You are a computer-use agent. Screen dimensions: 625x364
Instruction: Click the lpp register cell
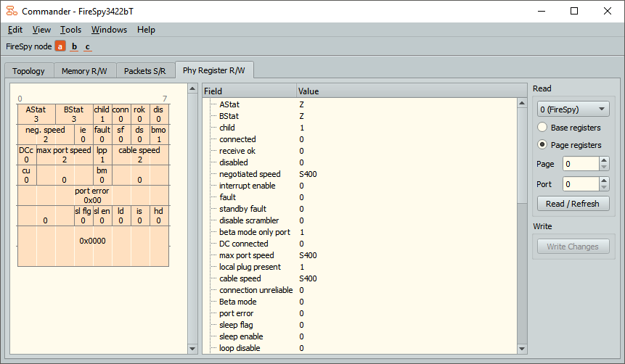102,155
